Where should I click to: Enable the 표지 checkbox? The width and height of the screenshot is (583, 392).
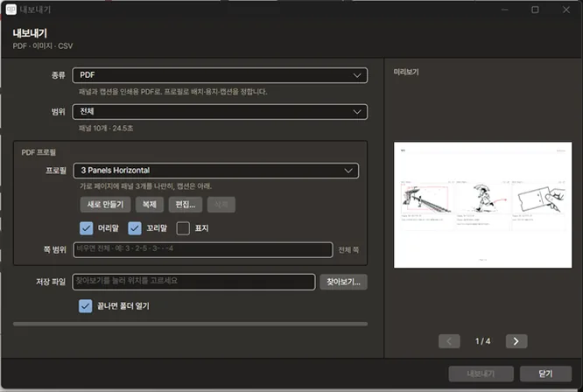pos(183,228)
